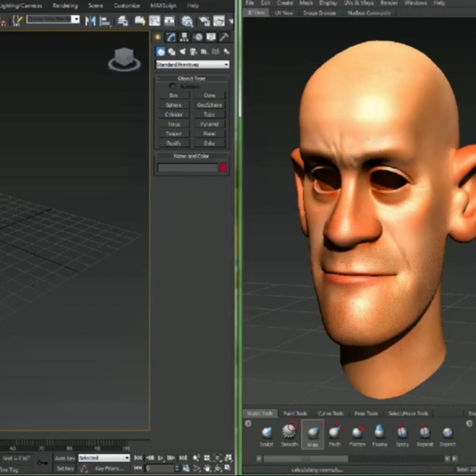Select the Pinch sculpt tool
This screenshot has width=476, height=476.
(335, 433)
